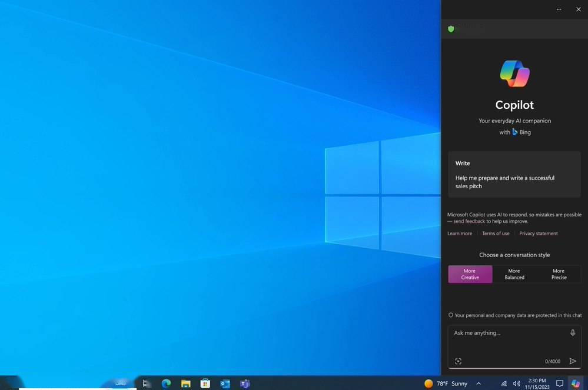
Task: Select the More Creative conversation style
Action: point(470,274)
